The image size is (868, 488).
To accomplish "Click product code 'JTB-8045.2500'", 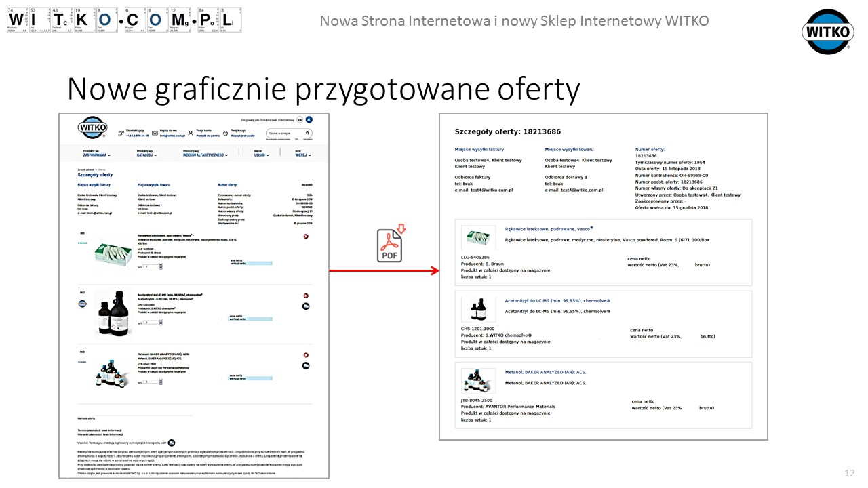I will (477, 401).
